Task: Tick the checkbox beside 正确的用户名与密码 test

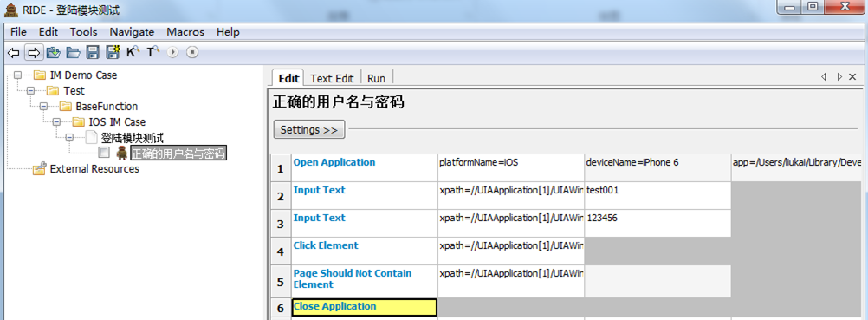Action: (103, 153)
